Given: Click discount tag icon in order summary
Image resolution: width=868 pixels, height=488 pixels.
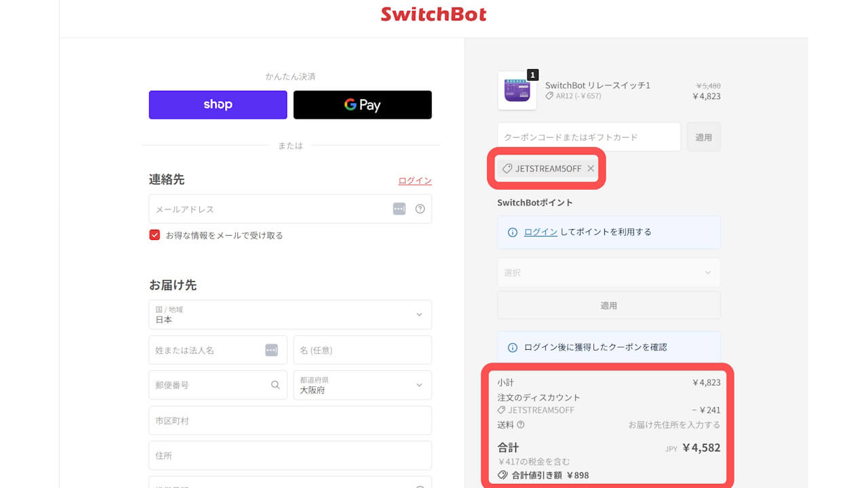Looking at the screenshot, I should [502, 410].
